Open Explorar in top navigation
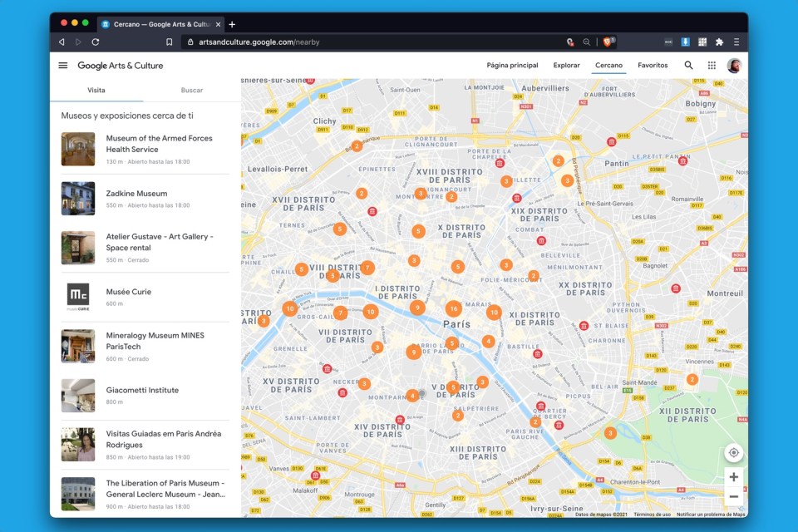 click(566, 66)
